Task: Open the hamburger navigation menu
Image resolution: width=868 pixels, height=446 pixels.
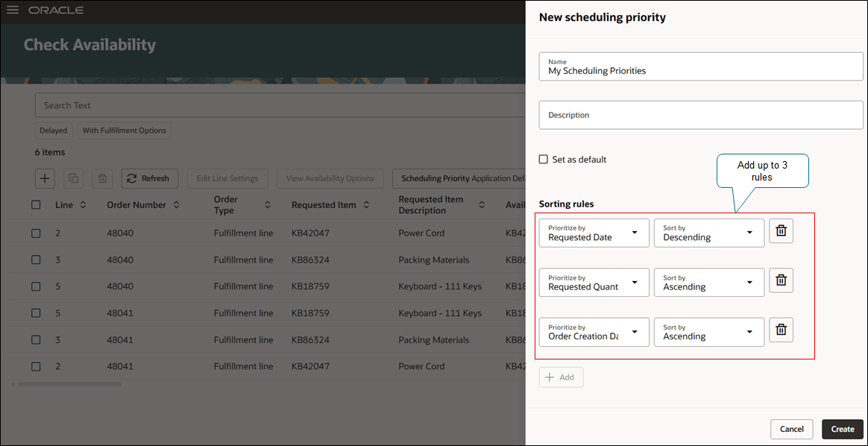Action: (x=12, y=10)
